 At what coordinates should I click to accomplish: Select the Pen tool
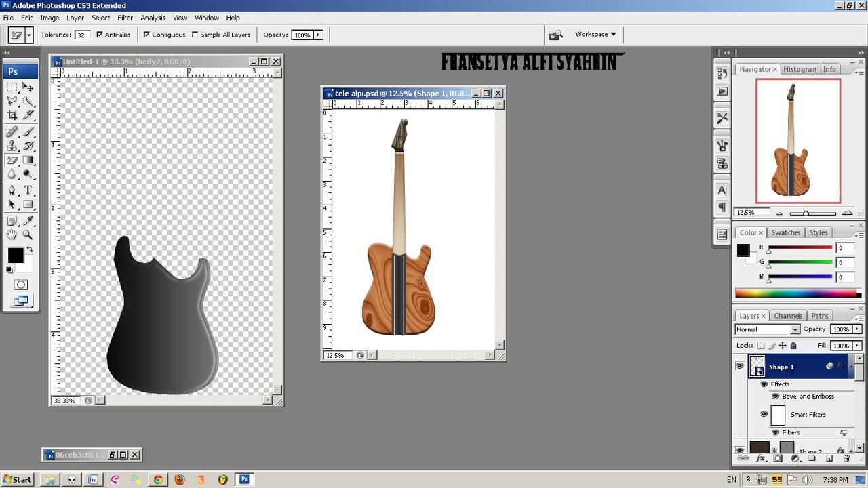coord(12,190)
